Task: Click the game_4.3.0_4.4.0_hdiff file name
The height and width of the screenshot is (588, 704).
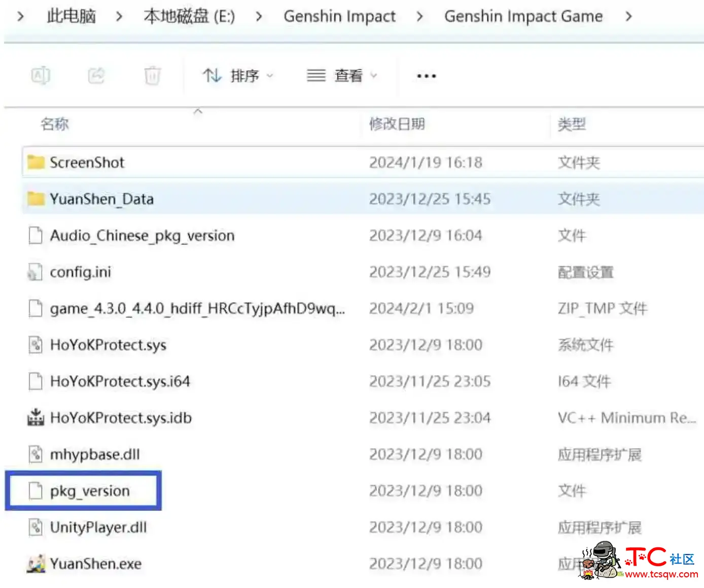Action: tap(197, 309)
